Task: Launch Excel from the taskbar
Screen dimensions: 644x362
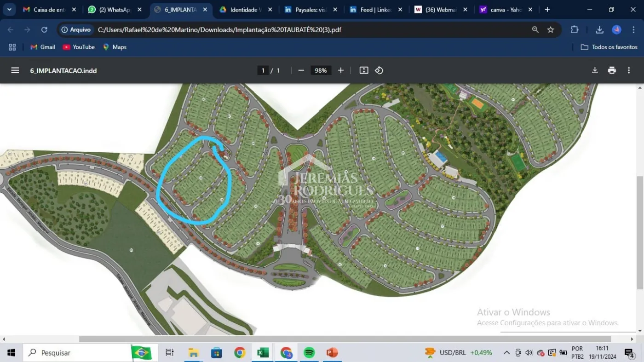Action: [x=263, y=352]
